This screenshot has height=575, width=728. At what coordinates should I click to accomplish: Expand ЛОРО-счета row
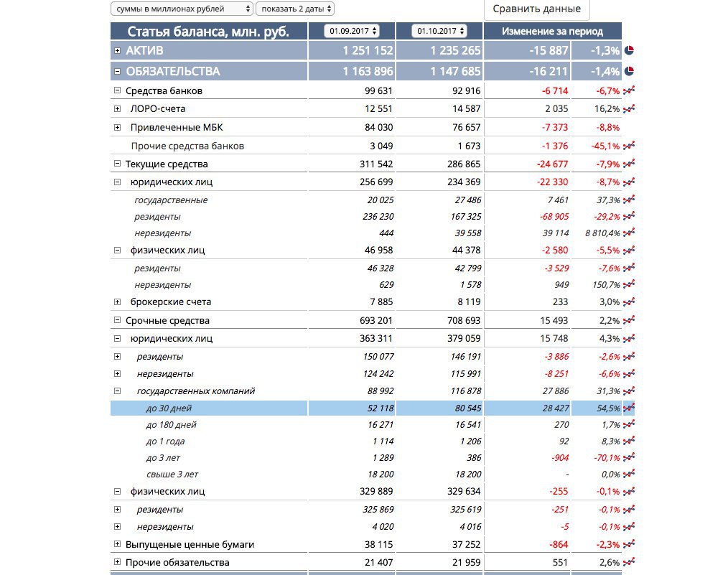pyautogui.click(x=118, y=108)
